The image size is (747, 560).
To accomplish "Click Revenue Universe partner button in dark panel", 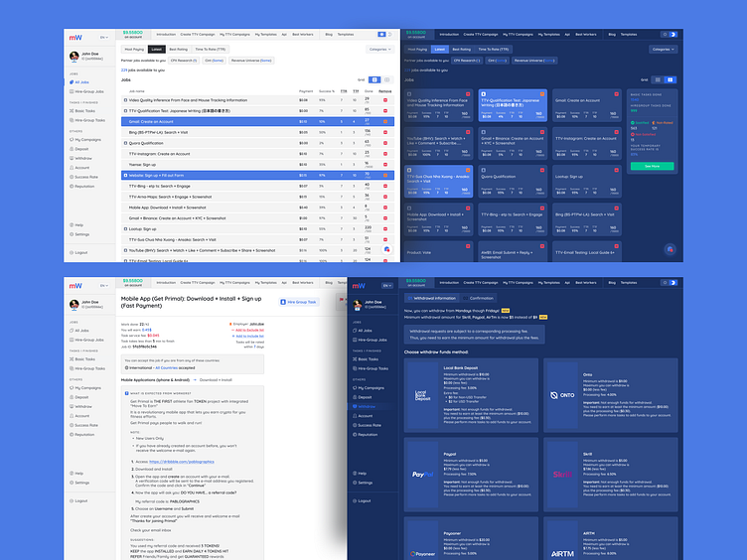I will pos(535,61).
